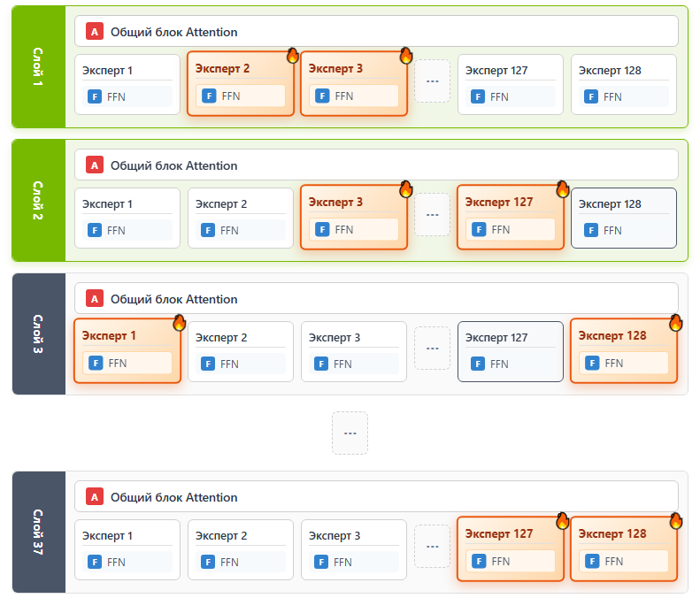This screenshot has width=700, height=598.
Task: Expand the ellipsis box between Слой 3 and Слой 37
Action: 350,433
